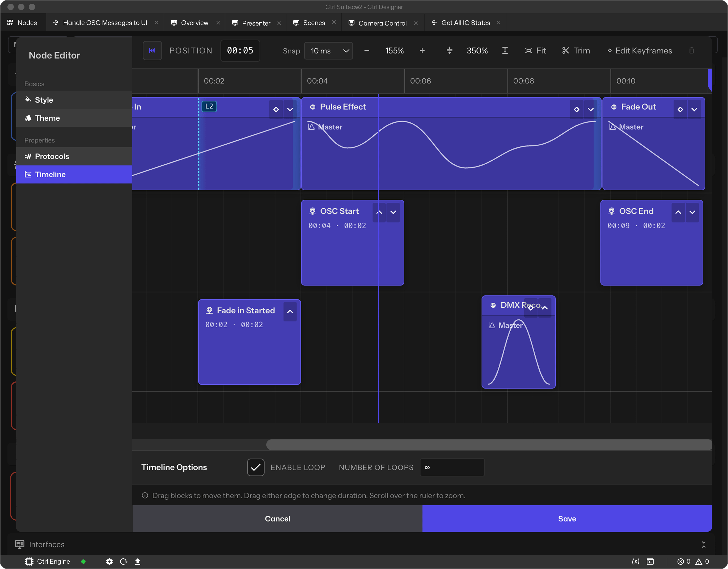Close the Overview tab
The width and height of the screenshot is (728, 569).
(x=218, y=23)
